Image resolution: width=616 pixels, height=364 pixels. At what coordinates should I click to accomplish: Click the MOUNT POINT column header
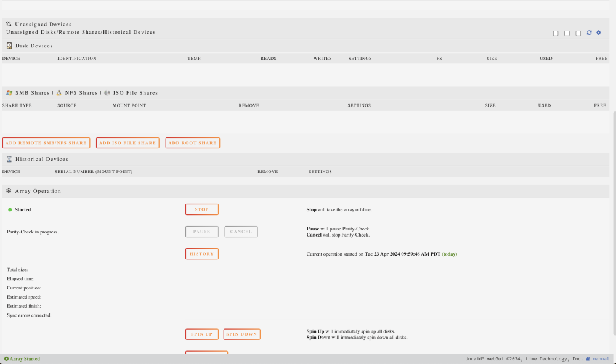tap(129, 105)
